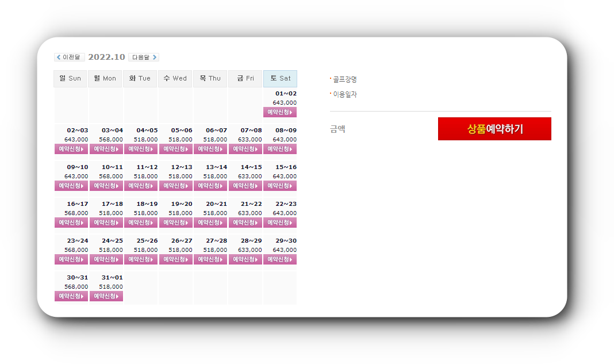The image size is (614, 364).
Task: Click the 금액 amount label
Action: coord(337,129)
